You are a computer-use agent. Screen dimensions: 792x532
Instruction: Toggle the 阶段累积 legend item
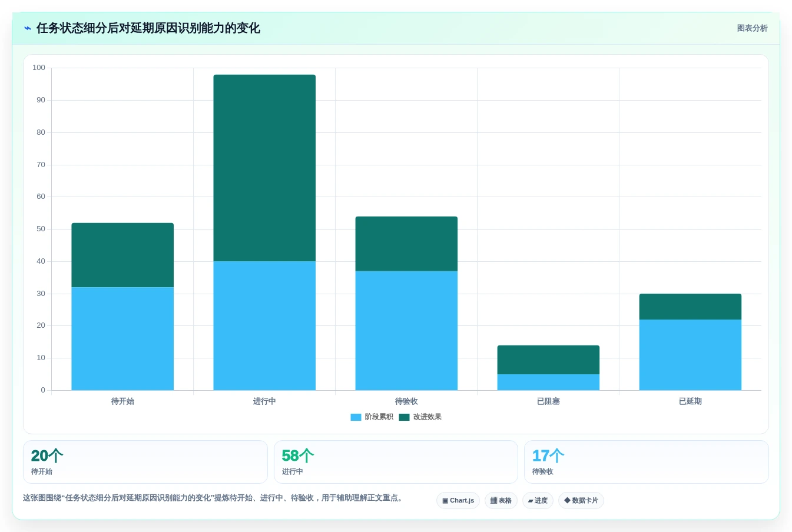(372, 417)
